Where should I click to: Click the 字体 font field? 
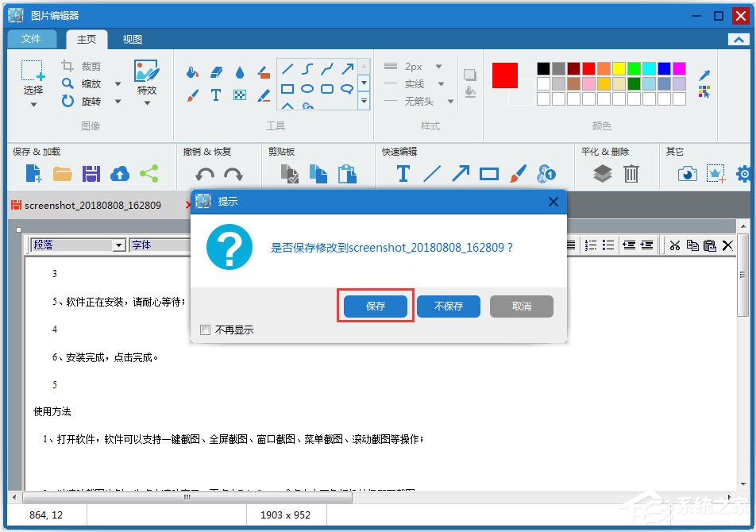[161, 245]
